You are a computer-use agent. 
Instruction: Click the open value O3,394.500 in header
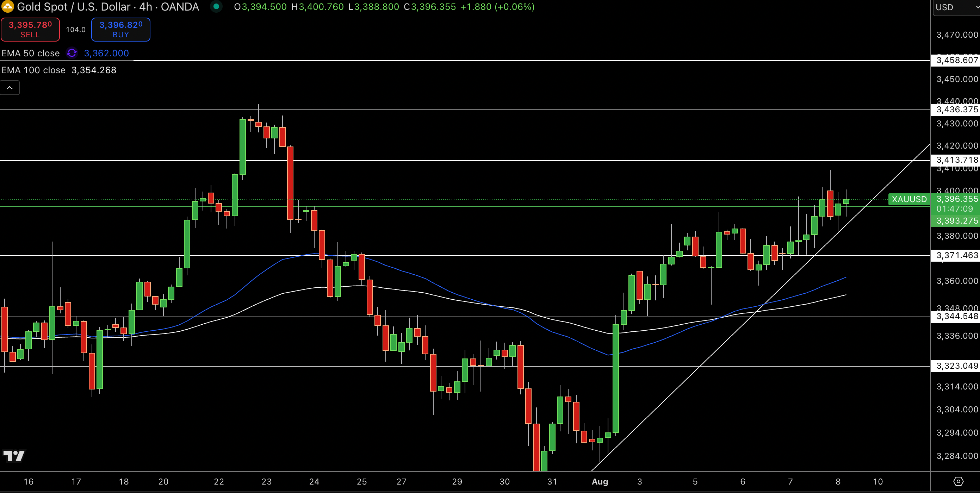point(260,7)
